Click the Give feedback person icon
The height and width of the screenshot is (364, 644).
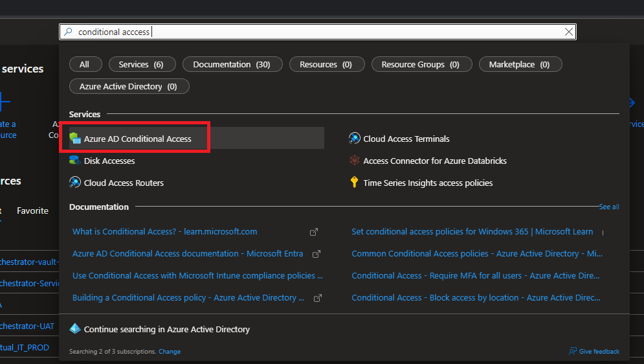tap(573, 351)
